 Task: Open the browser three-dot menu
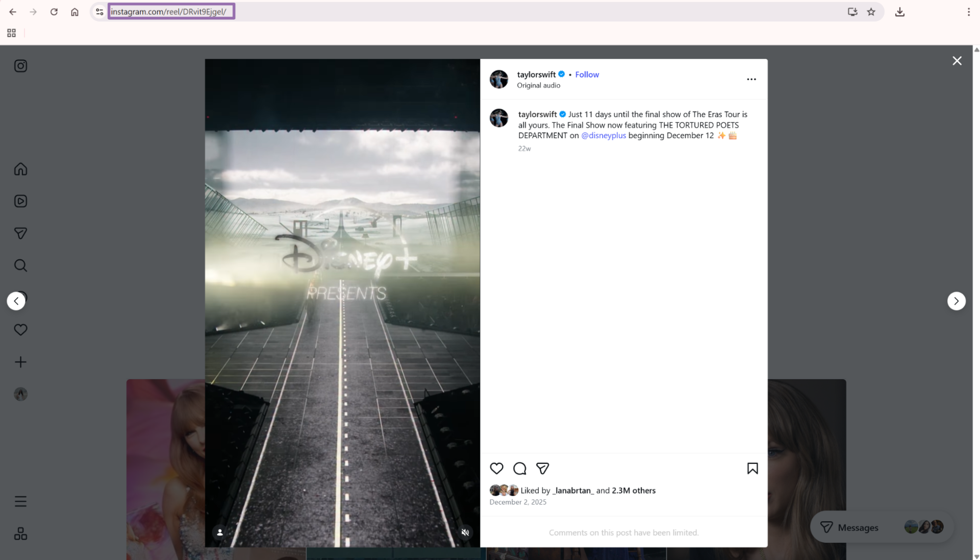coord(969,12)
